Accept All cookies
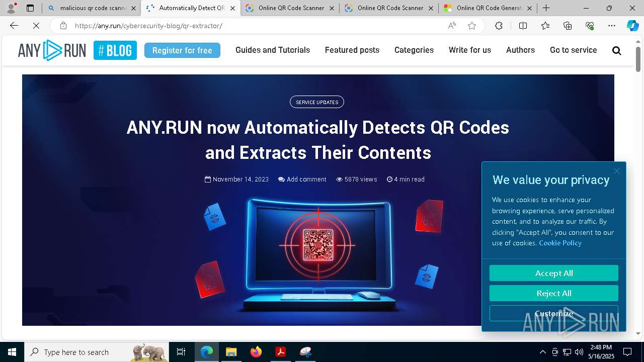 [554, 273]
